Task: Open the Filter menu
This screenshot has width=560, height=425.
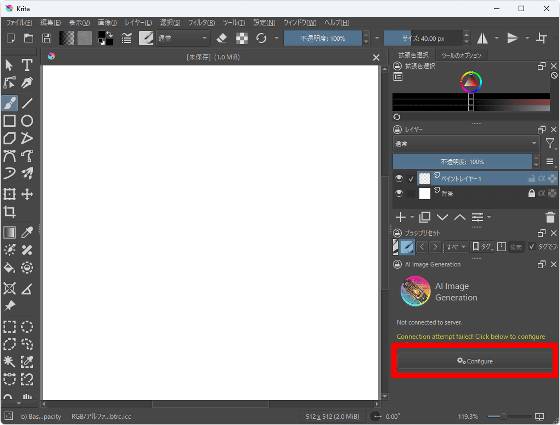Action: point(201,22)
